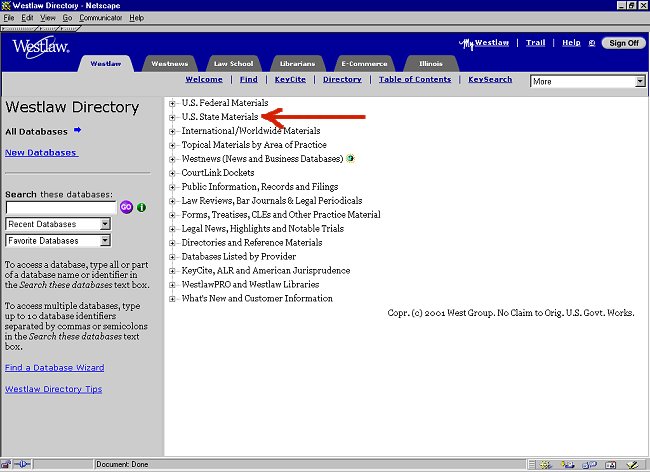Open the Communicator menu
Viewport: 650px width, 472px height.
pos(101,18)
